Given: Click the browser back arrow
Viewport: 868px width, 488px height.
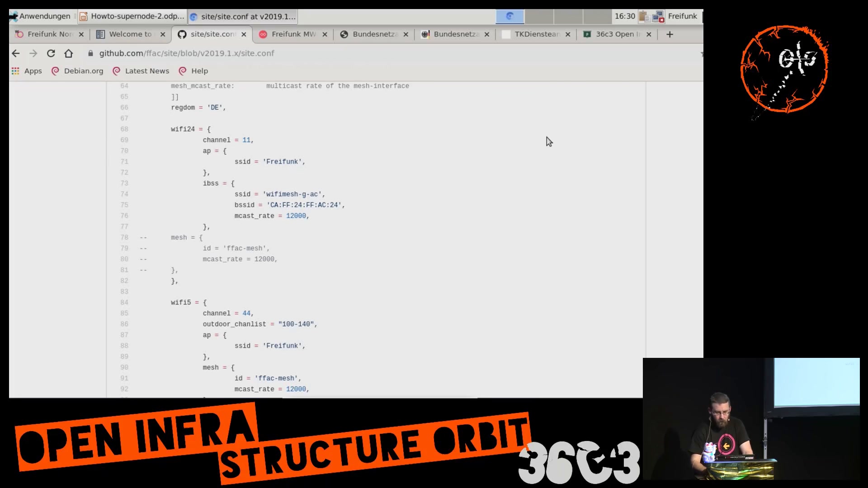Looking at the screenshot, I should tap(16, 53).
